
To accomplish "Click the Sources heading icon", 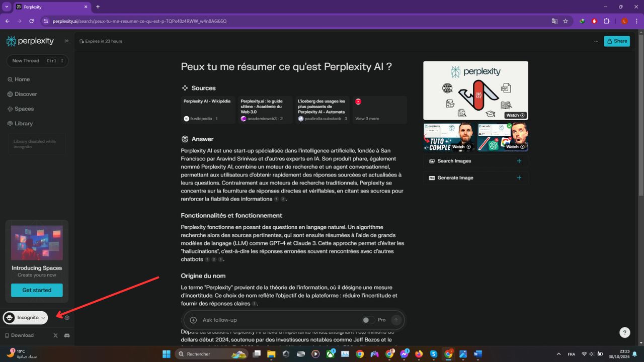I will pos(185,88).
